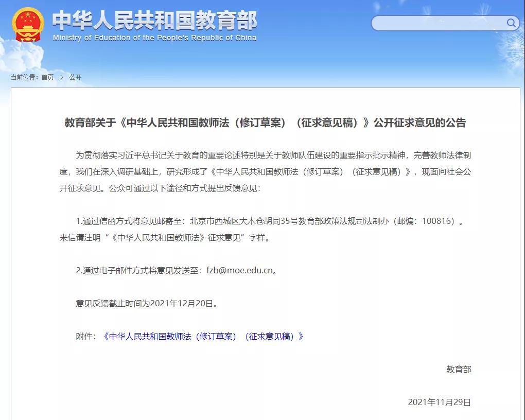
Task: Focus the site search input field
Action: pyautogui.click(x=445, y=23)
